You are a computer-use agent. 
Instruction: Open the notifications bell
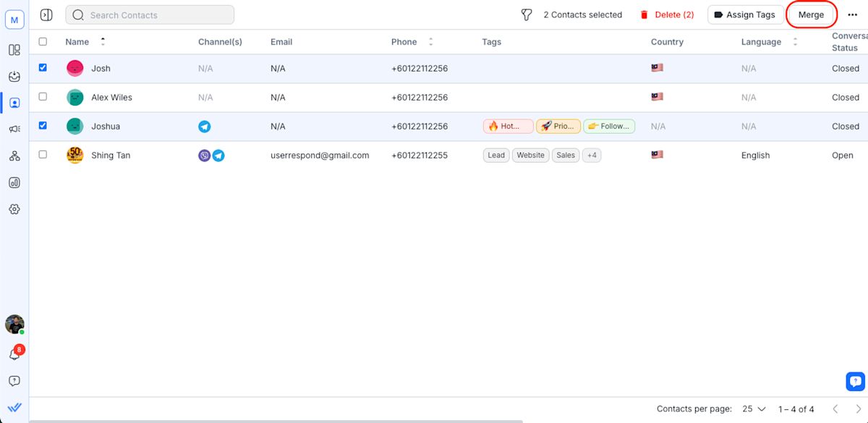tap(14, 354)
